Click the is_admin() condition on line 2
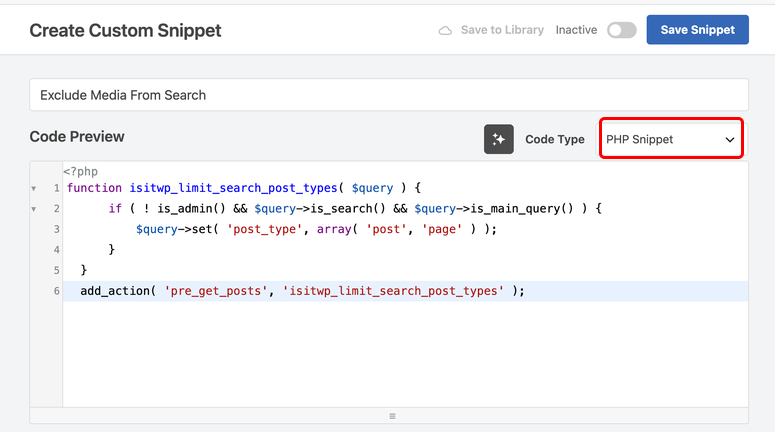The image size is (775, 432). [191, 209]
